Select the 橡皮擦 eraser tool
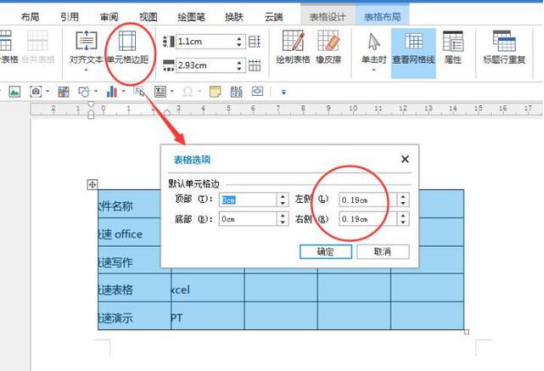This screenshot has width=544, height=371. (x=328, y=47)
